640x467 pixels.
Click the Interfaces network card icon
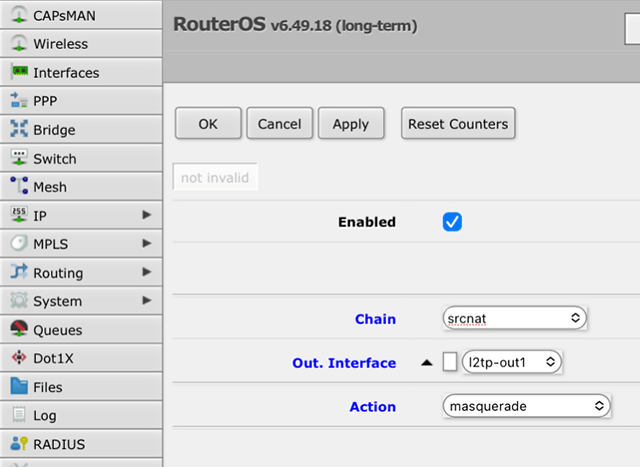point(19,72)
